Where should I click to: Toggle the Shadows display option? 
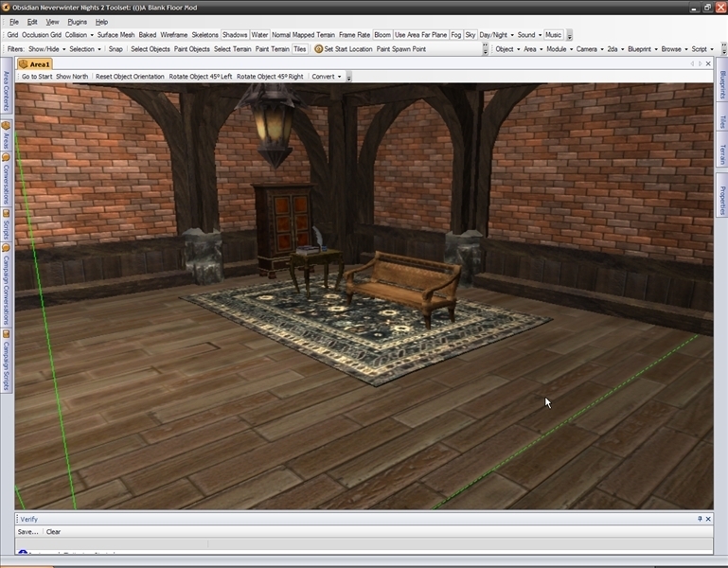click(235, 35)
